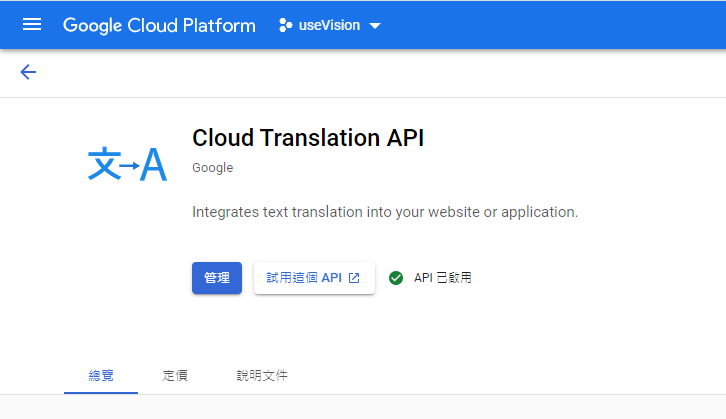Click the blue 管理 manage button

tap(217, 278)
